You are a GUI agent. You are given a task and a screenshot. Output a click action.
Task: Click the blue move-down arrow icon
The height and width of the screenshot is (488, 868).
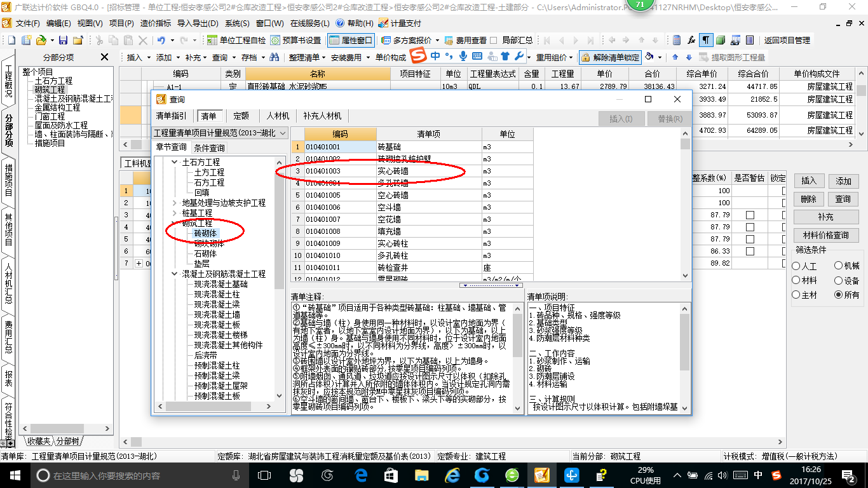click(689, 57)
